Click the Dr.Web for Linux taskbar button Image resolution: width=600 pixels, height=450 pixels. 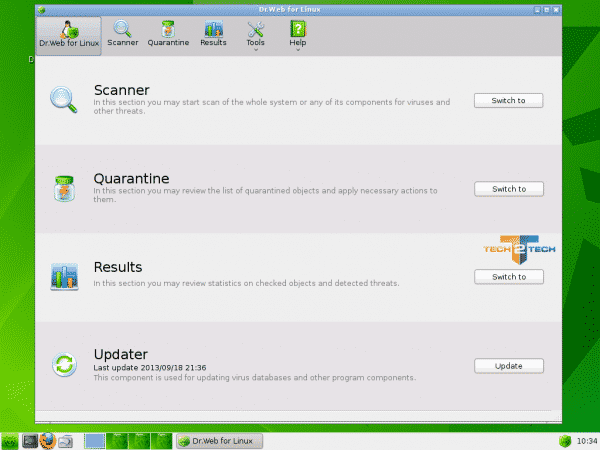click(220, 441)
